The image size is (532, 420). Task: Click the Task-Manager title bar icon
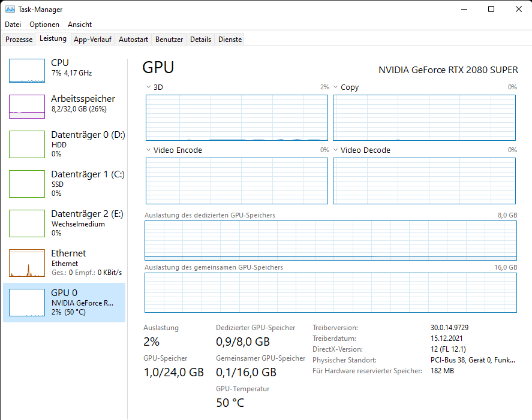coord(10,9)
